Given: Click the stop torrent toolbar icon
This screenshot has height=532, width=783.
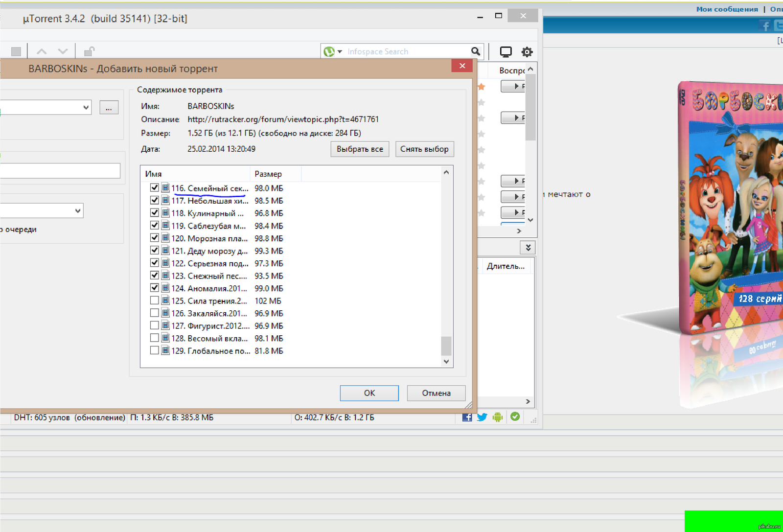Looking at the screenshot, I should (x=16, y=51).
